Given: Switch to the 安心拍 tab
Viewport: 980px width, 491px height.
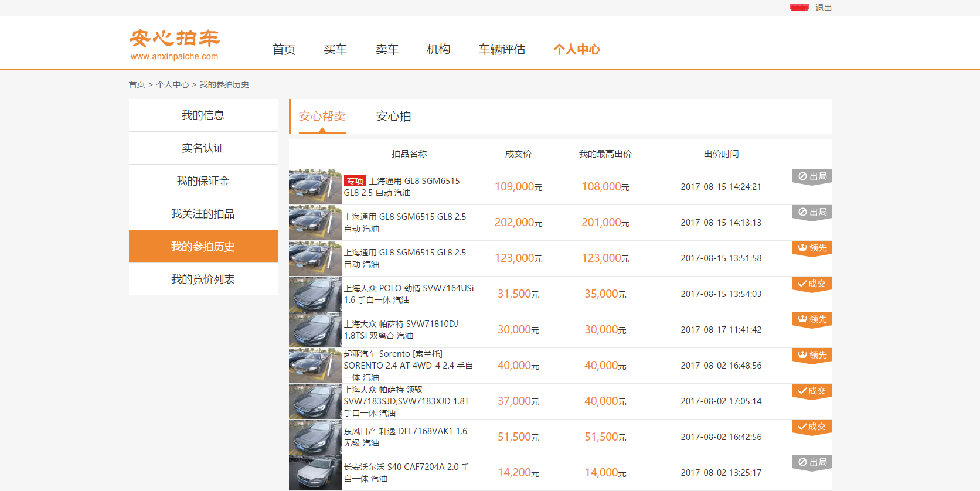Looking at the screenshot, I should [393, 117].
